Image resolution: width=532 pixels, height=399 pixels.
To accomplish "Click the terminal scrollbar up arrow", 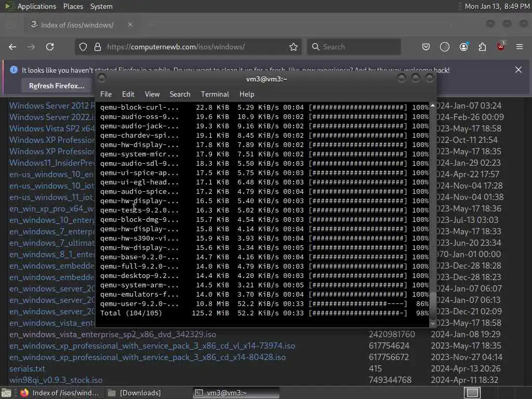I will tap(433, 105).
